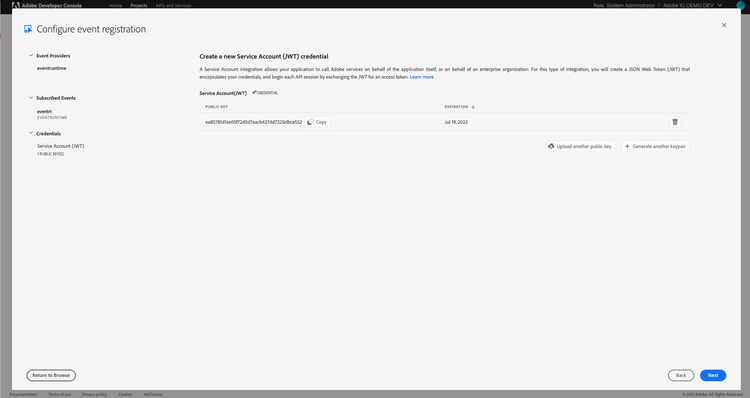The height and width of the screenshot is (398, 750).
Task: Open the user profile avatar
Action: 740,5
